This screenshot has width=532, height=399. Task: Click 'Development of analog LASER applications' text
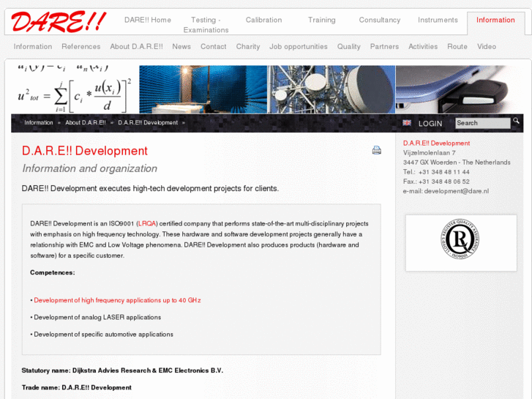[97, 317]
